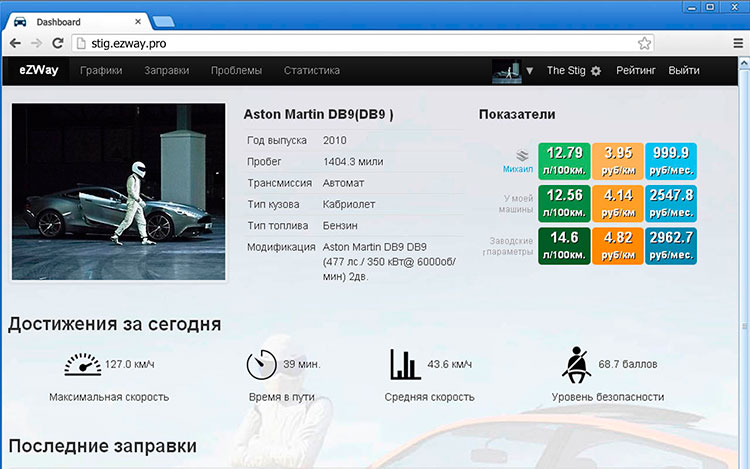Open the settings gear next to The Stig

(x=596, y=71)
